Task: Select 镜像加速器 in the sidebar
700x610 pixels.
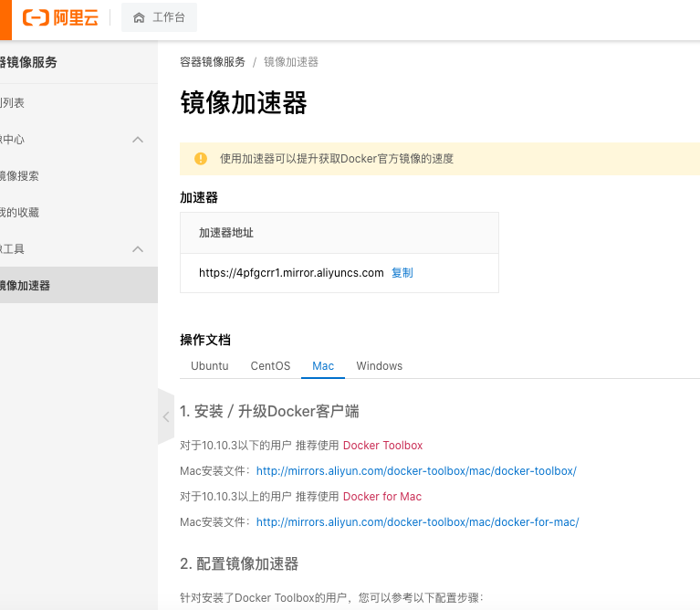Action: point(78,285)
